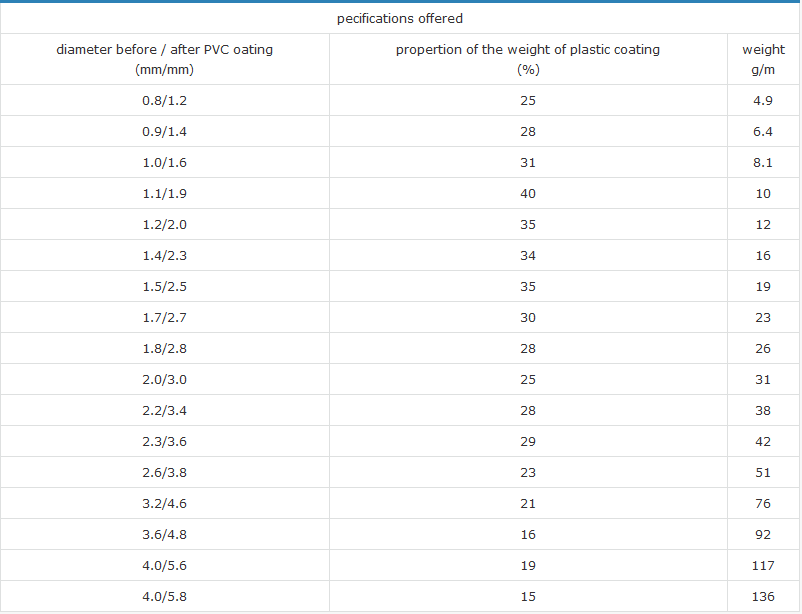
Task: Select the 0.8/1.2 diameter cell
Action: [x=164, y=100]
